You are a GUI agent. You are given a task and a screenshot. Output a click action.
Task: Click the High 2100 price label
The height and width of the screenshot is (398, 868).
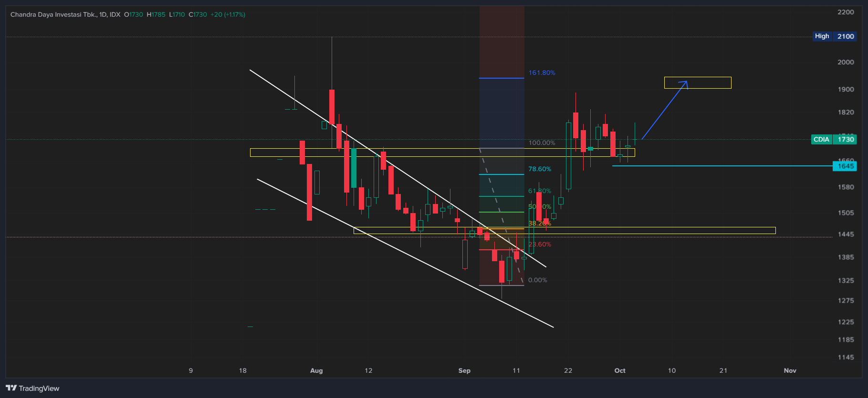(x=835, y=36)
